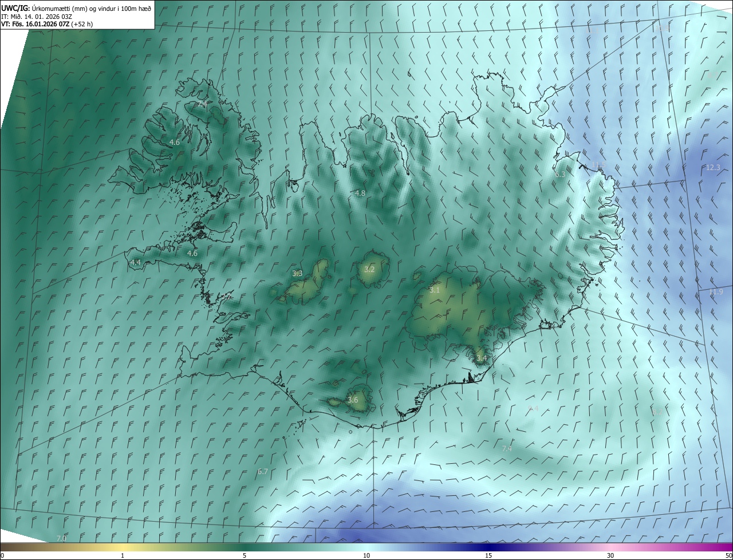Click the colour scale tick label 50
733x560 pixels.
(x=728, y=555)
